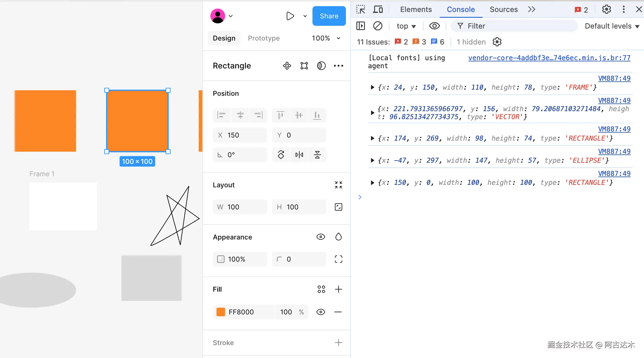This screenshot has height=358, width=644.
Task: Click the blend mode droplet icon
Action: click(x=338, y=237)
